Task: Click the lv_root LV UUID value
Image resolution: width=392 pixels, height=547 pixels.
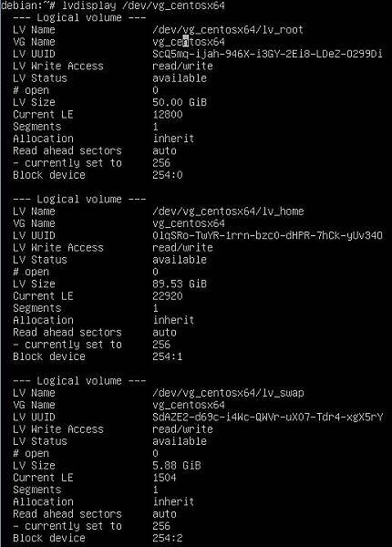Action: pyautogui.click(x=267, y=54)
